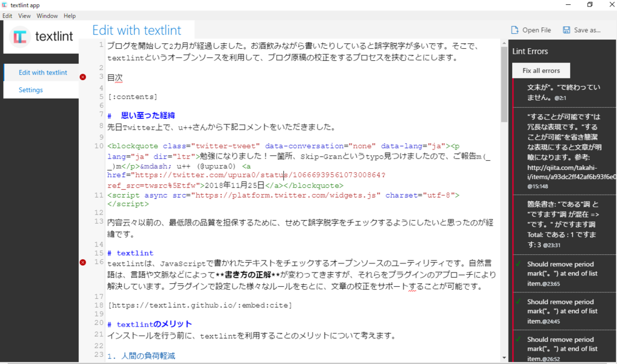Image resolution: width=617 pixels, height=364 pixels.
Task: Select the Edit with textlint sidebar item
Action: (42, 72)
